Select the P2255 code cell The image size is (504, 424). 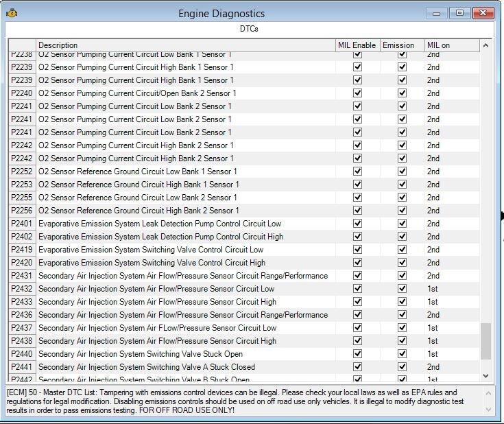click(x=22, y=198)
